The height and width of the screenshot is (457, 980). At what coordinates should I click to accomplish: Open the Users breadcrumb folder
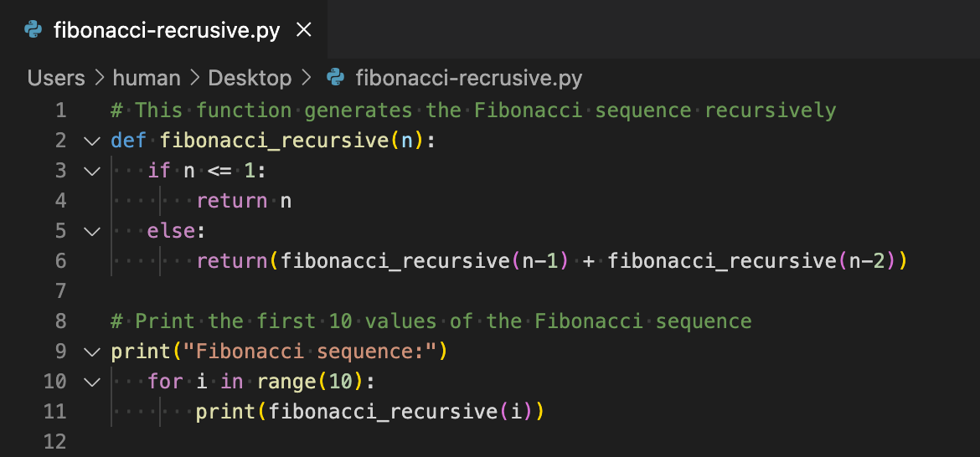click(56, 78)
